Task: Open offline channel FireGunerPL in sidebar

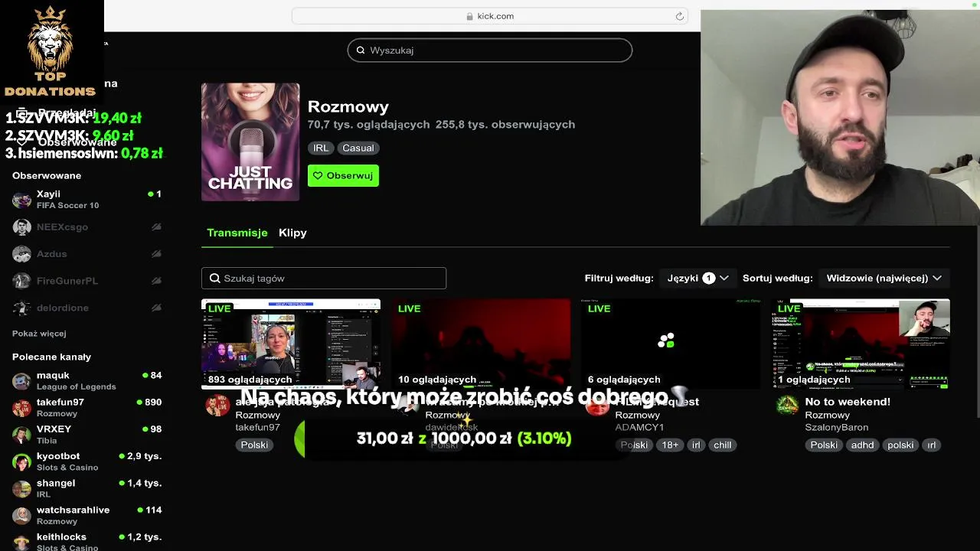Action: pyautogui.click(x=87, y=281)
